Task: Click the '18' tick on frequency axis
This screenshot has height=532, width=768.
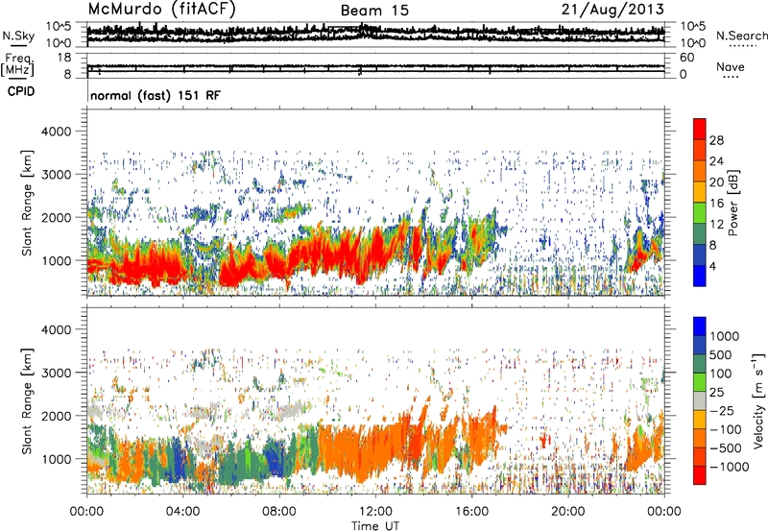Action: (x=64, y=58)
